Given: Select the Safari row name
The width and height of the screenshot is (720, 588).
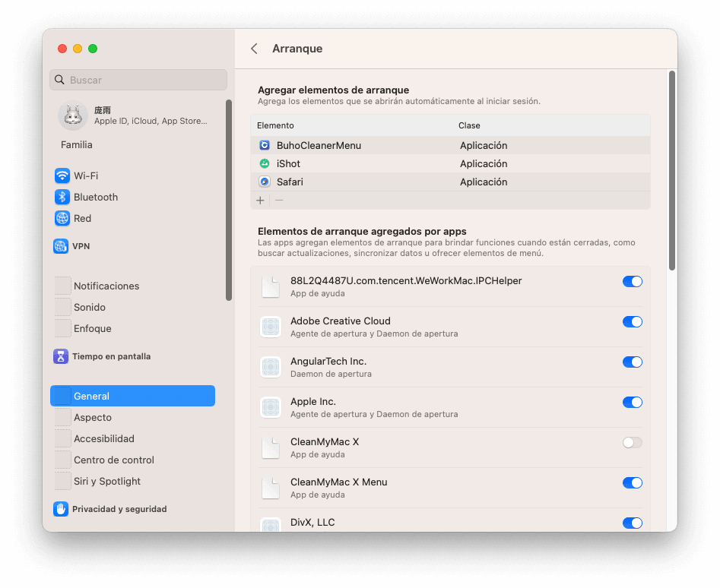Looking at the screenshot, I should point(290,182).
